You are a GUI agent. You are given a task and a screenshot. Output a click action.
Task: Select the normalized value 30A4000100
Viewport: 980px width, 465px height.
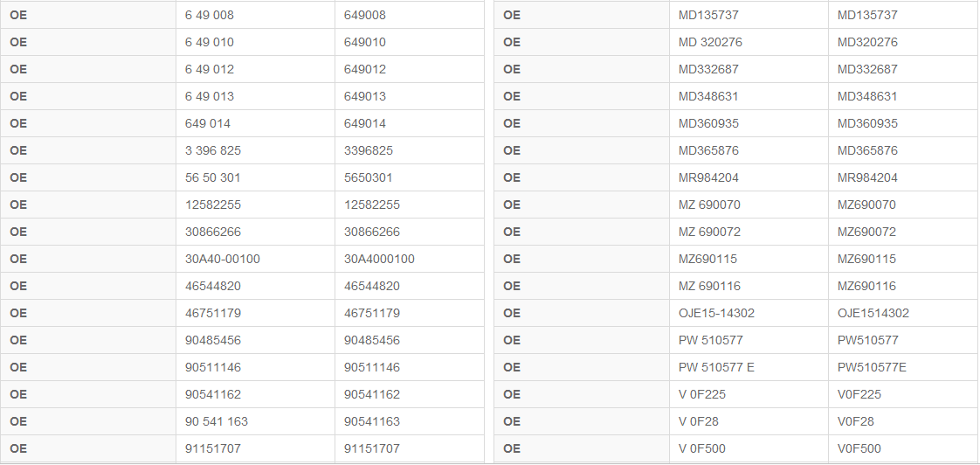tap(410, 259)
